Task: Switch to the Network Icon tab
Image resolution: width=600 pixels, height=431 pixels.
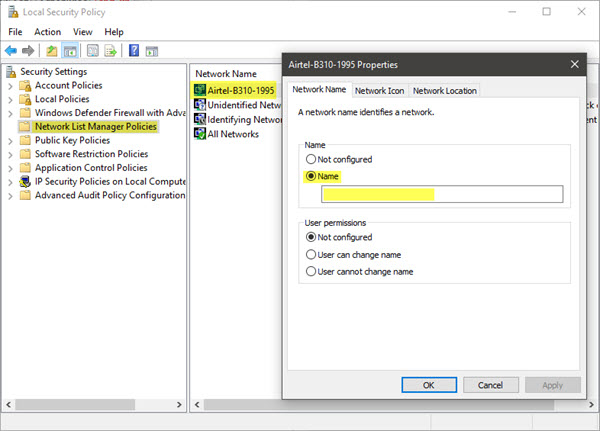Action: click(x=380, y=91)
